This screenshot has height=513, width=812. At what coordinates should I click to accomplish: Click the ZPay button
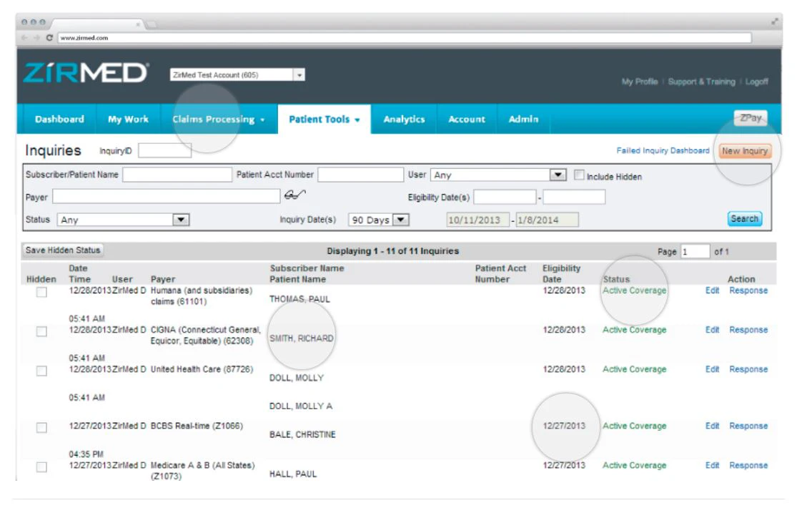[x=751, y=118]
